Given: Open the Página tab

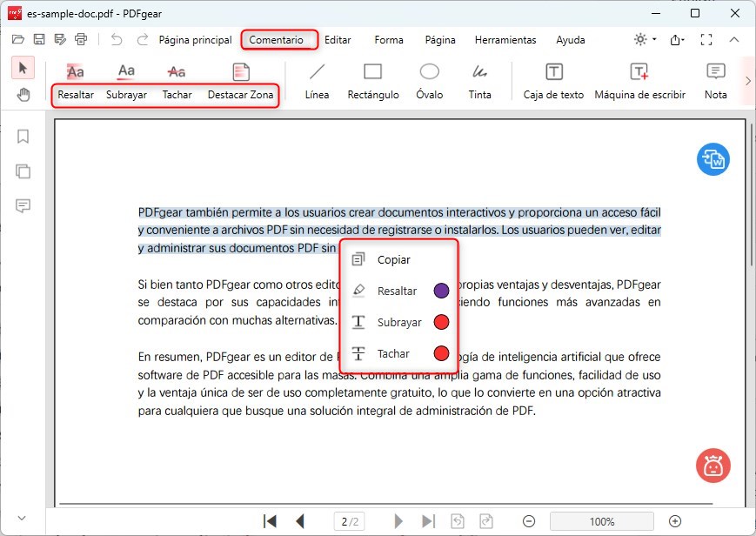Looking at the screenshot, I should click(440, 40).
